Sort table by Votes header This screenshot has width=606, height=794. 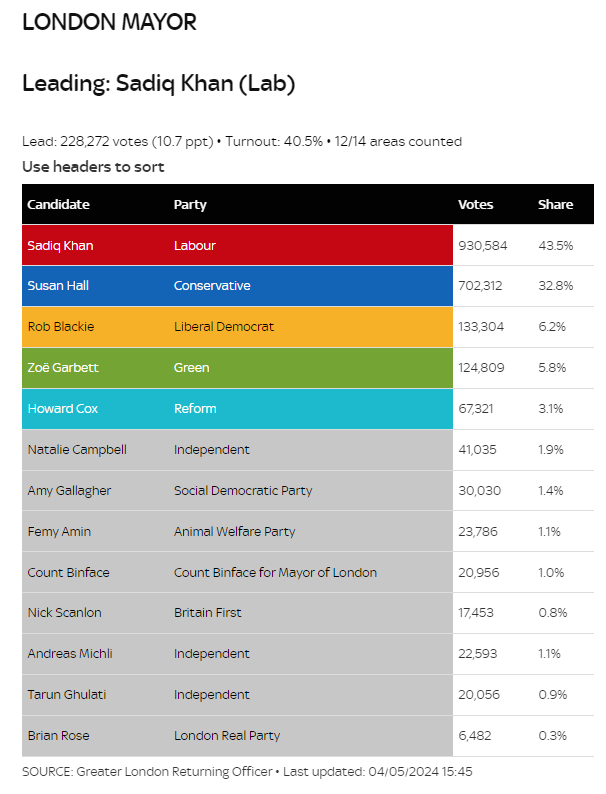(475, 205)
